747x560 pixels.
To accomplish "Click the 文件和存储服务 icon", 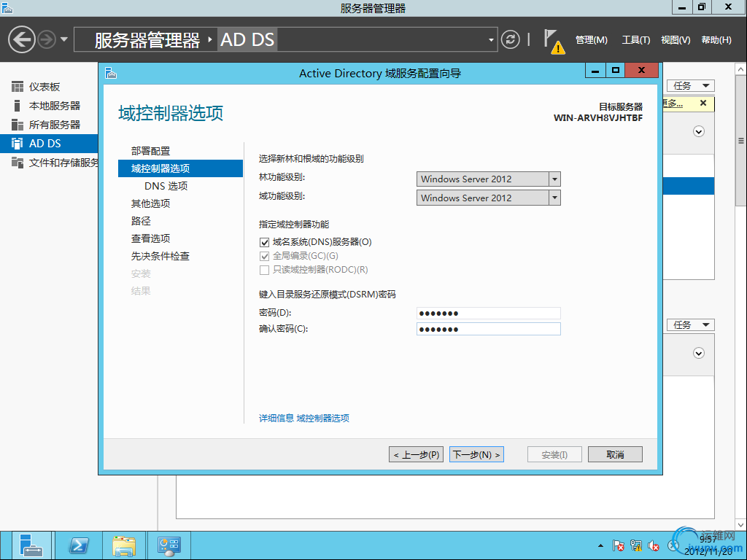I will 18,163.
